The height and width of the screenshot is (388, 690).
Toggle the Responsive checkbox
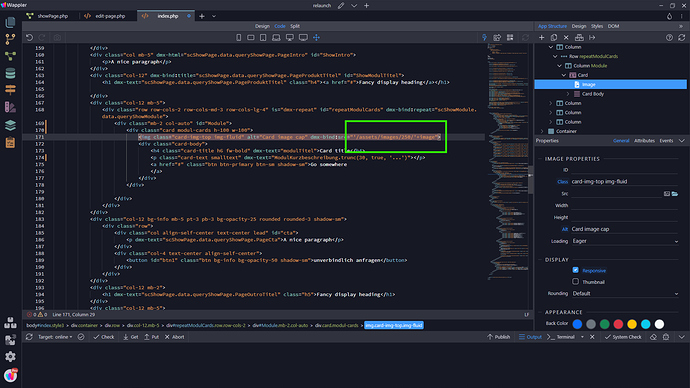pos(576,270)
